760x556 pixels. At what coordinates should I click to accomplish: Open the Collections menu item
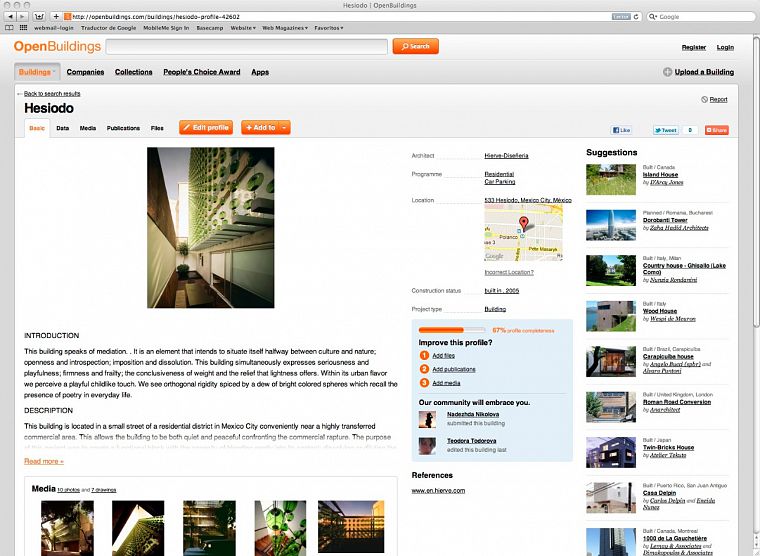(133, 72)
